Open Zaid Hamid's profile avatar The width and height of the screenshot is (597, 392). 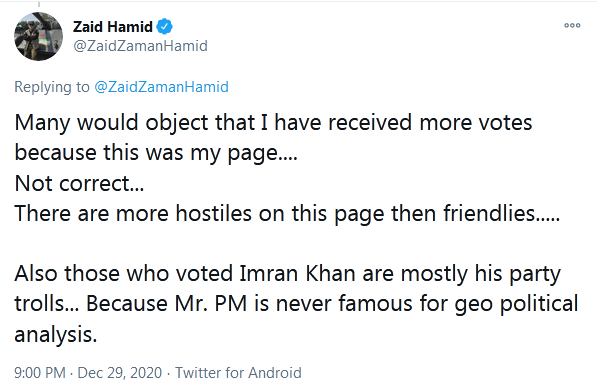[38, 36]
